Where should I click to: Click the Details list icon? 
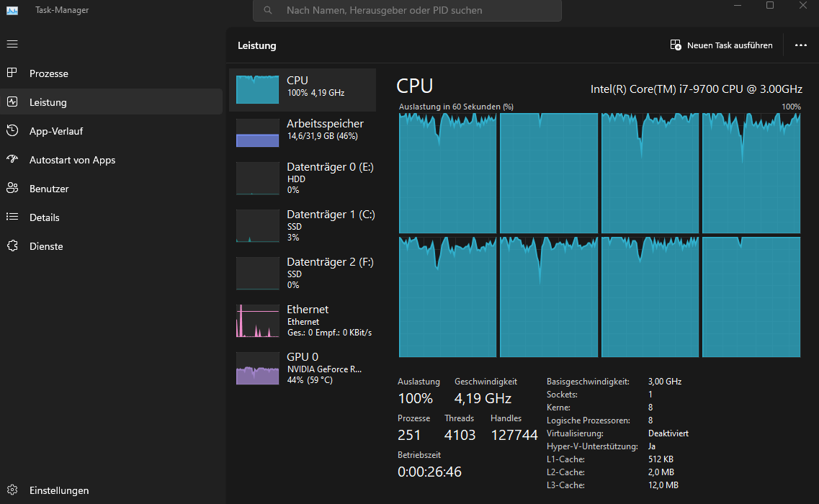[12, 217]
